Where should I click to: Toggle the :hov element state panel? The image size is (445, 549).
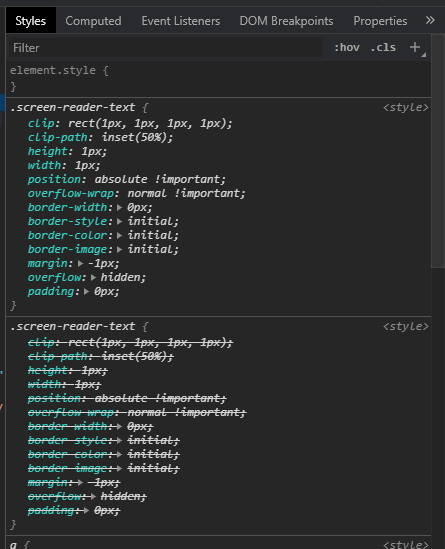pos(347,47)
